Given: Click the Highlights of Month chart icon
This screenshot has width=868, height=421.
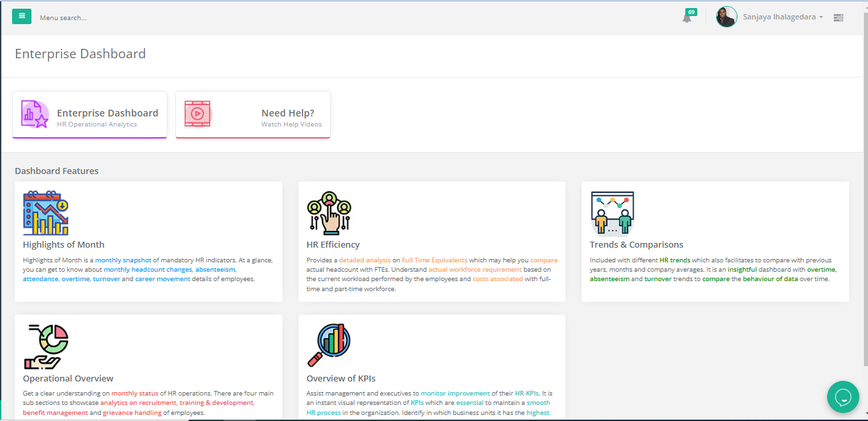Looking at the screenshot, I should 46,213.
